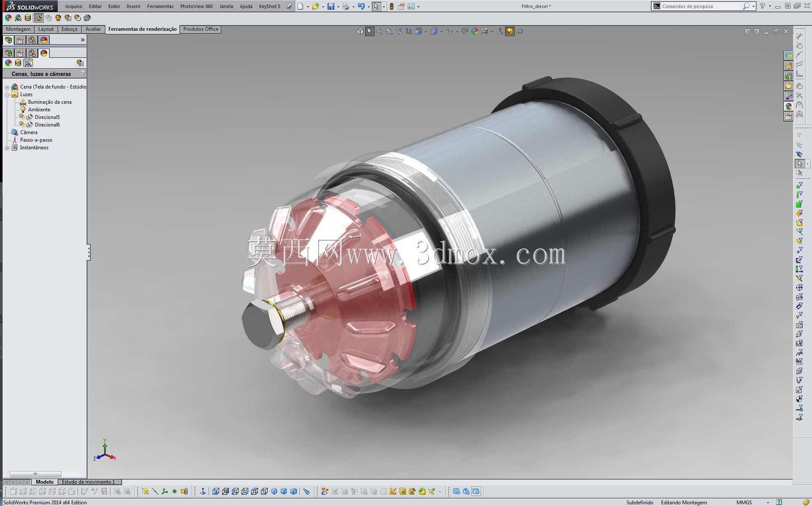Image resolution: width=812 pixels, height=506 pixels.
Task: Click the Layout tab
Action: pyautogui.click(x=46, y=29)
